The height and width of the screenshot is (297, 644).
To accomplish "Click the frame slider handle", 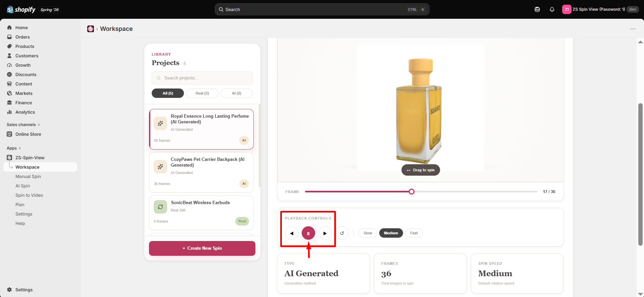I will pyautogui.click(x=411, y=192).
